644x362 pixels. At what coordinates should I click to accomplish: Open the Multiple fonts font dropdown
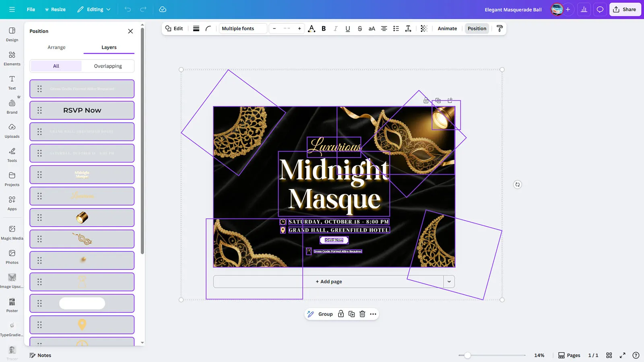[243, 29]
